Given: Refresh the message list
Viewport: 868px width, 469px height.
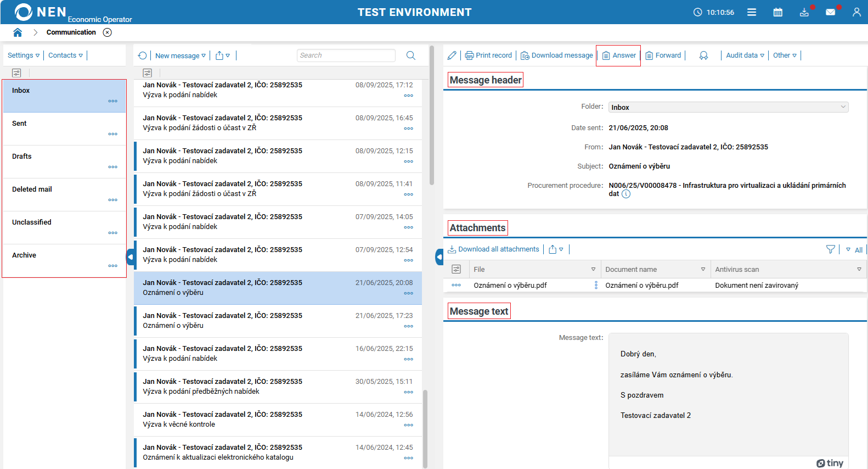Looking at the screenshot, I should tap(143, 55).
